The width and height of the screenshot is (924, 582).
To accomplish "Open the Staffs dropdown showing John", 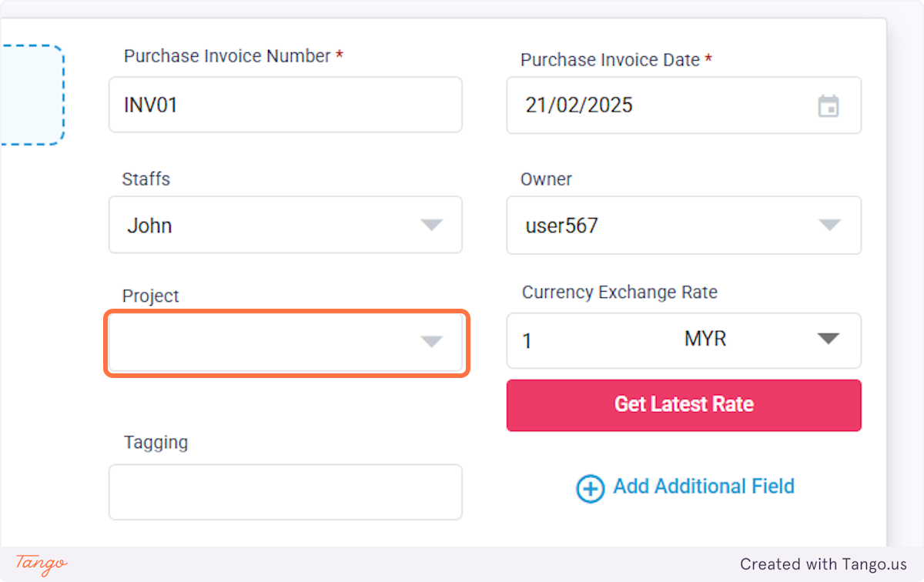I will coord(286,225).
